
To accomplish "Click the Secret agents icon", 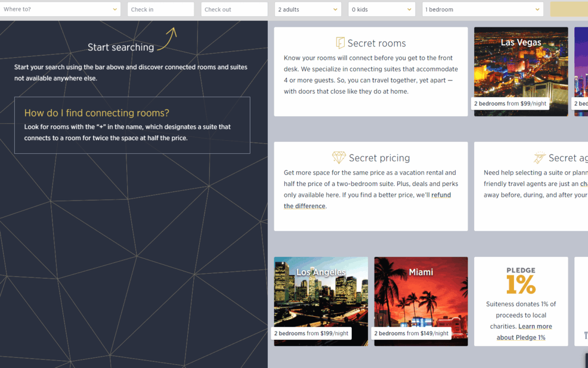I will 540,158.
